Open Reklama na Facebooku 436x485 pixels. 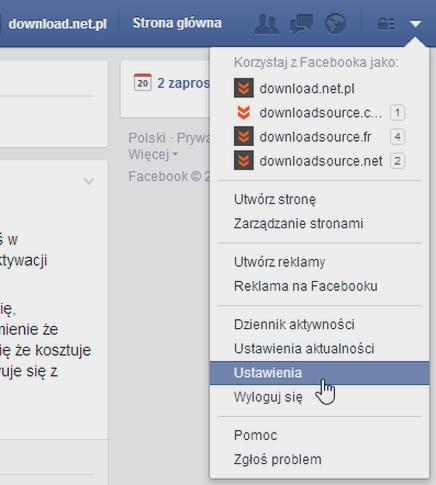click(319, 286)
